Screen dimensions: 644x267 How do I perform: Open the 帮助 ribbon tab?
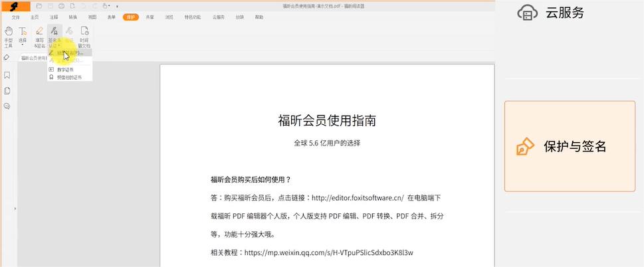(x=259, y=17)
